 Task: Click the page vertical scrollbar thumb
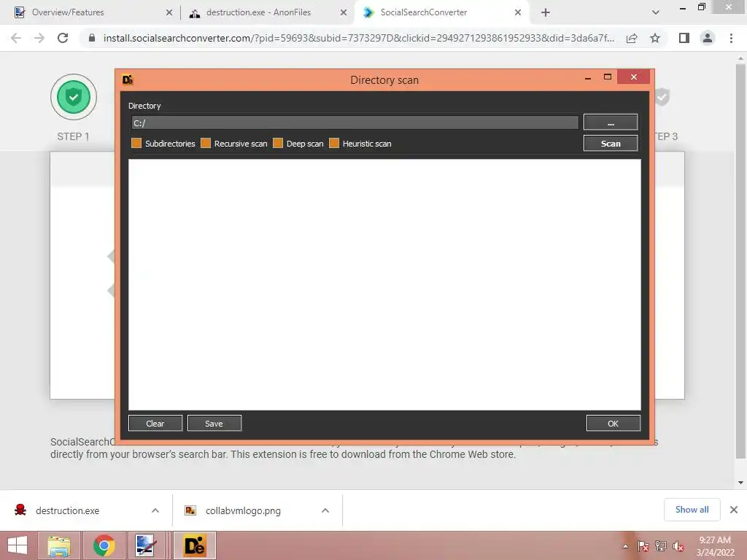tap(740, 261)
